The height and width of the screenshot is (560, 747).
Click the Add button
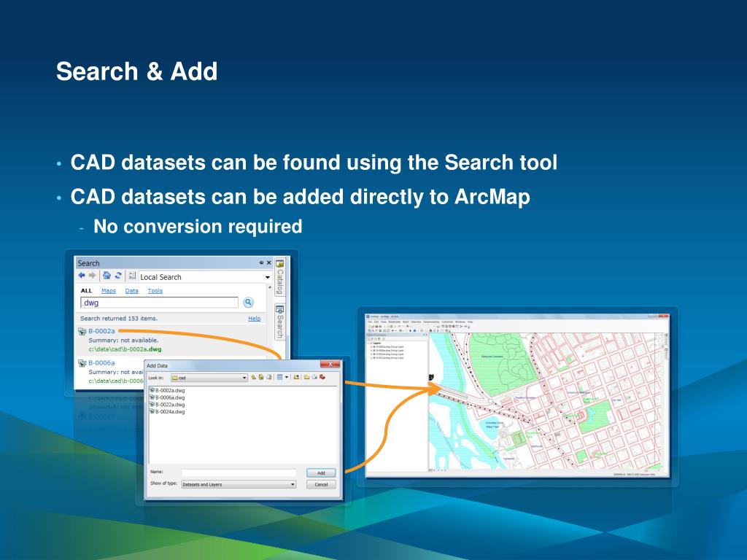[x=321, y=472]
